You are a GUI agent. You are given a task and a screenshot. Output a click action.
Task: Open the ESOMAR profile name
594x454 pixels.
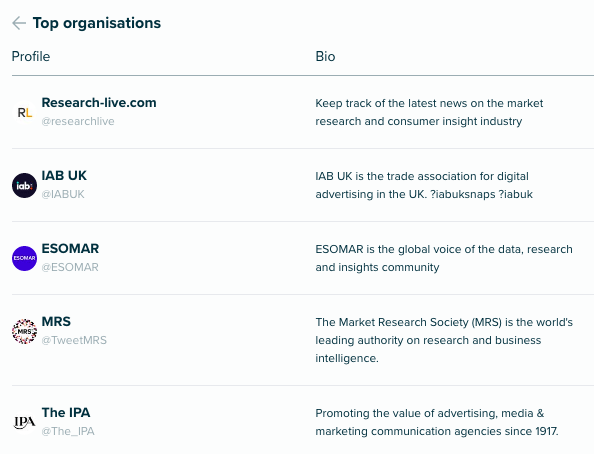(x=70, y=249)
